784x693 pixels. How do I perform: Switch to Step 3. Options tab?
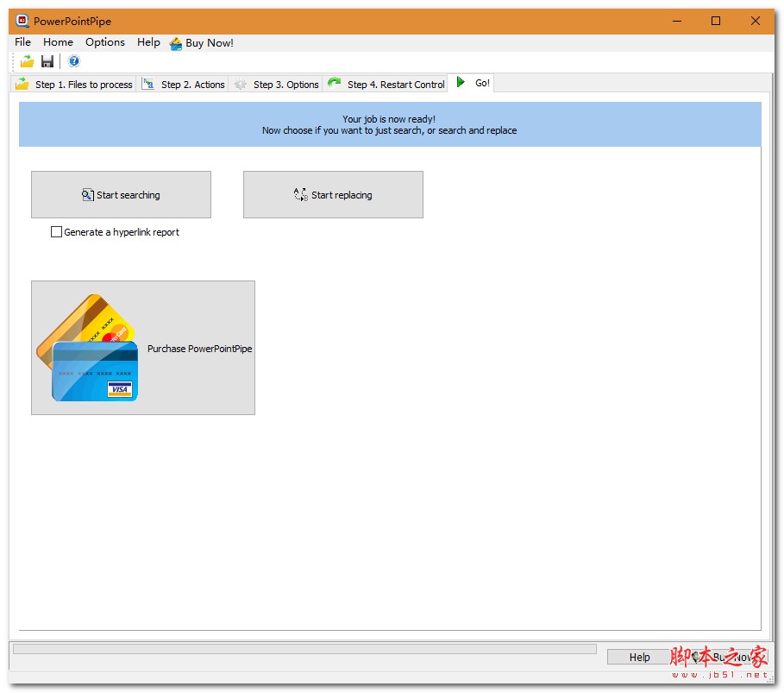pos(277,84)
